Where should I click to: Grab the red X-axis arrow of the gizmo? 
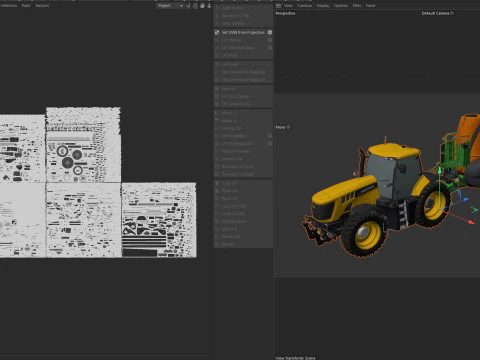(x=470, y=221)
